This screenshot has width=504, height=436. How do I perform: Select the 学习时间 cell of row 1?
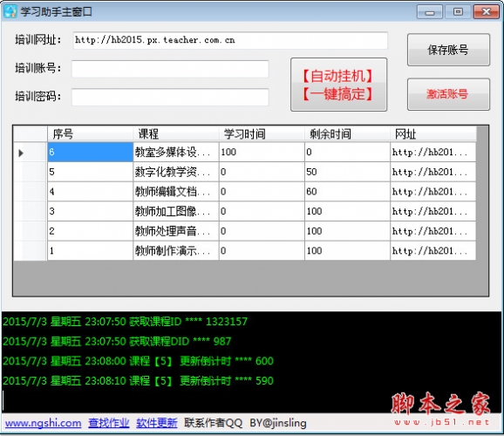pyautogui.click(x=262, y=250)
